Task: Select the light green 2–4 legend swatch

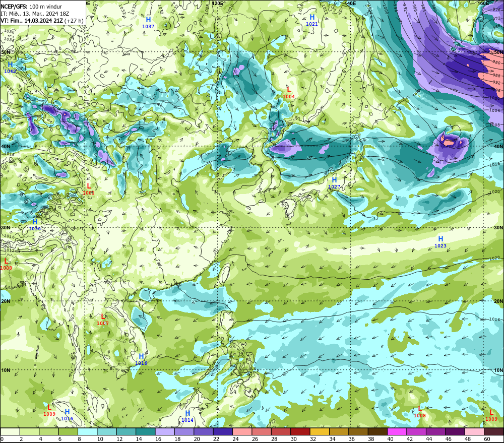Action: point(30,431)
